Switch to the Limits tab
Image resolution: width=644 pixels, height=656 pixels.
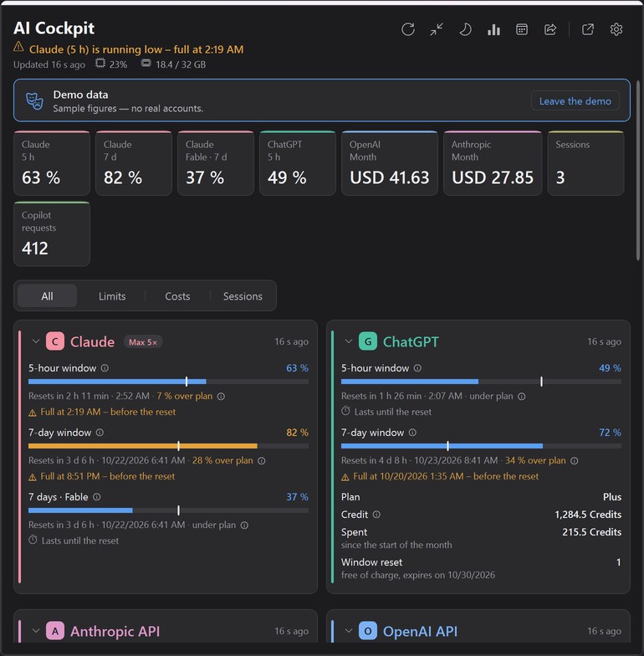pos(112,296)
